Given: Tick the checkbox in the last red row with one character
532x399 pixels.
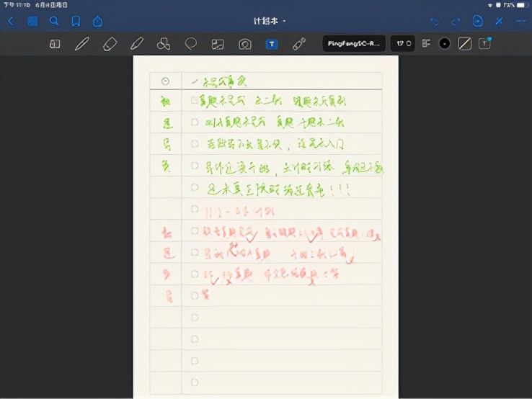Looking at the screenshot, I should (195, 295).
